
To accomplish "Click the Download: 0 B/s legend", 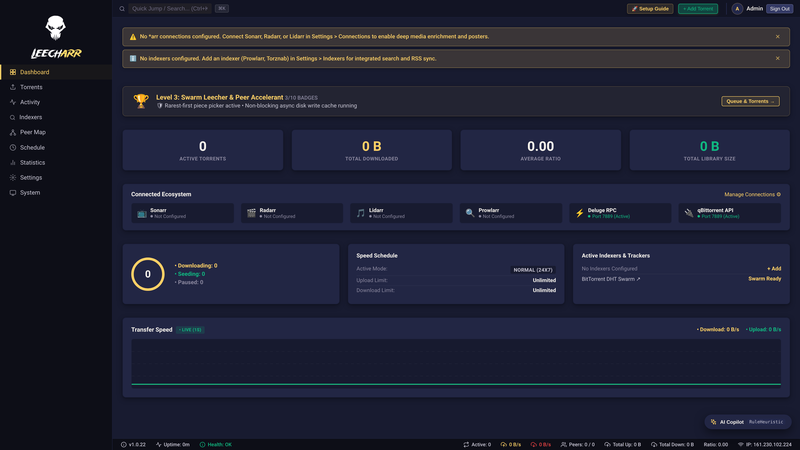I will [x=718, y=330].
